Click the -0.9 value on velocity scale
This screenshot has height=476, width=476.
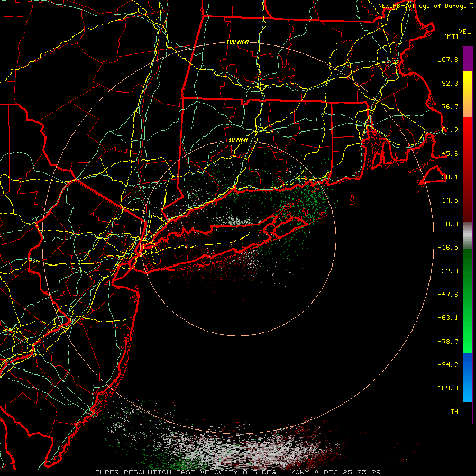[x=450, y=224]
